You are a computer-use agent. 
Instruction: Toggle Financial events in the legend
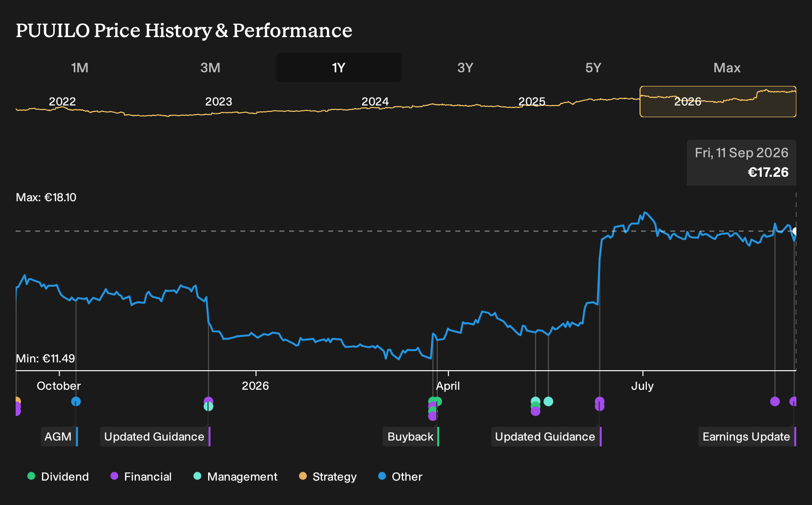[141, 477]
